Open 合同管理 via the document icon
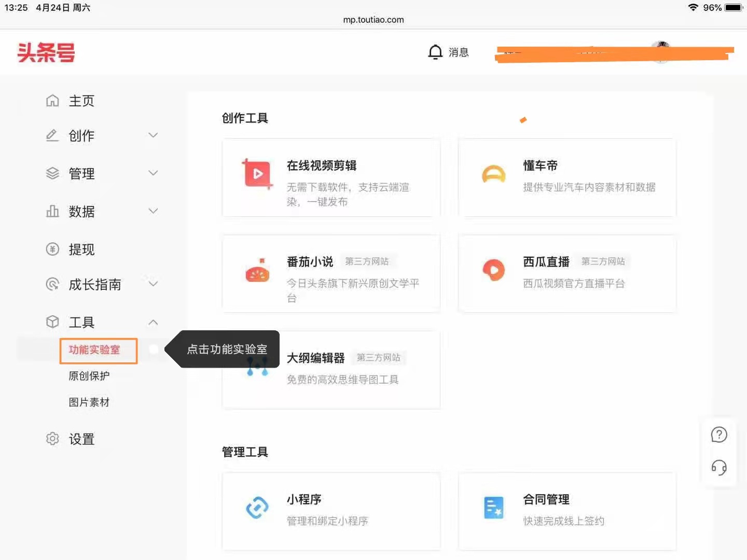This screenshot has height=560, width=747. [493, 508]
